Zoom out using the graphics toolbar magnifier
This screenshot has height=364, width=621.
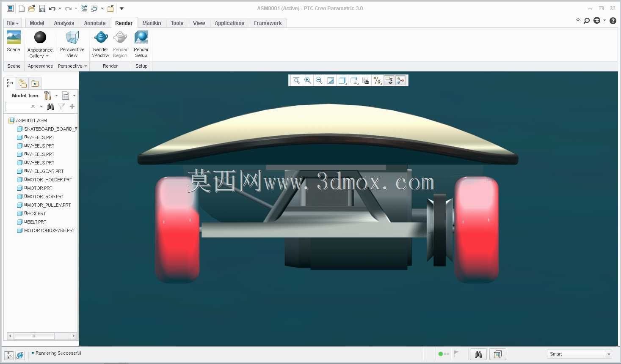point(319,80)
